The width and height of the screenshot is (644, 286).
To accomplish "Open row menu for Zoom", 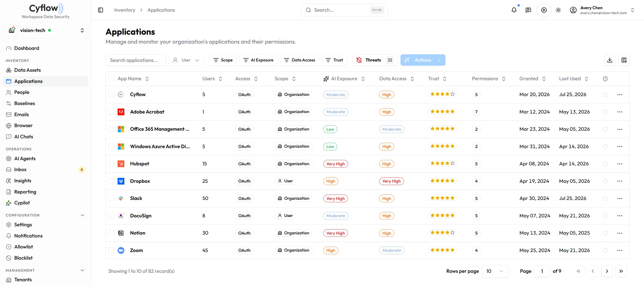I will (620, 250).
